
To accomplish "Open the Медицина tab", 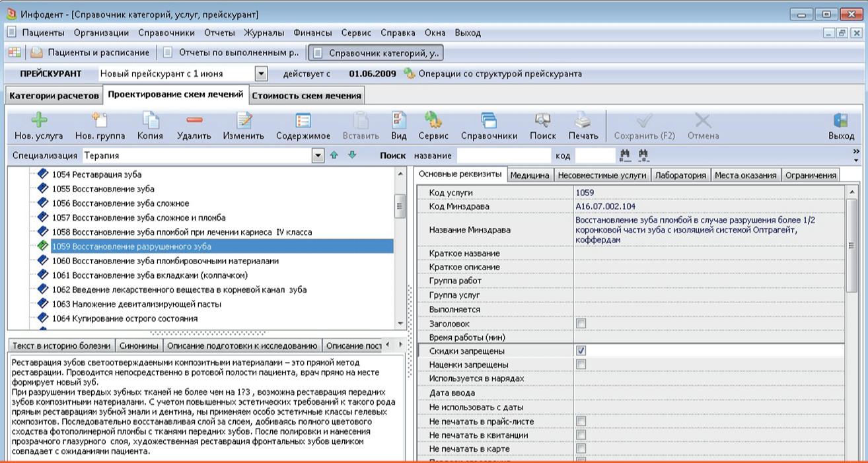I will [x=530, y=175].
